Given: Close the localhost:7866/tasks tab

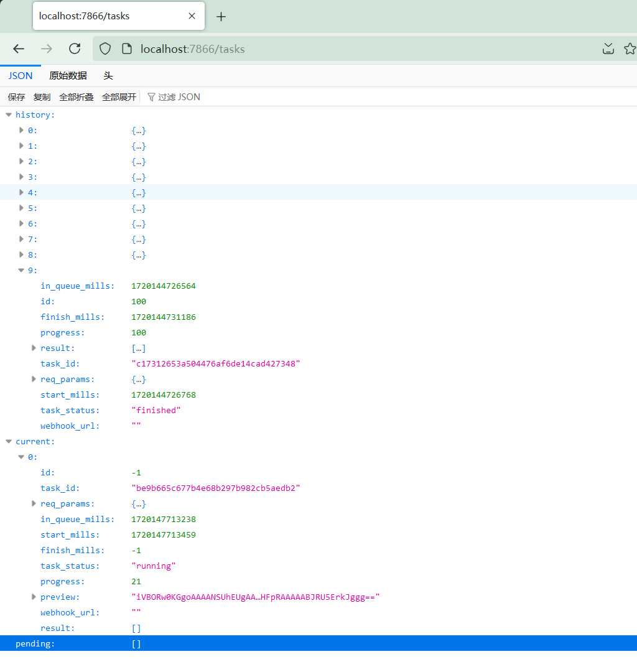Looking at the screenshot, I should tap(192, 16).
